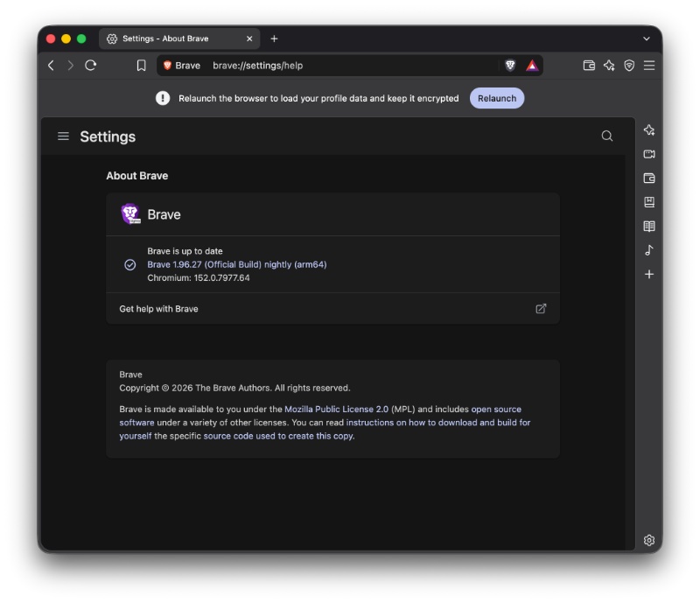Open Leo AI in the sidebar
Screen dimensions: 700x603
[649, 130]
